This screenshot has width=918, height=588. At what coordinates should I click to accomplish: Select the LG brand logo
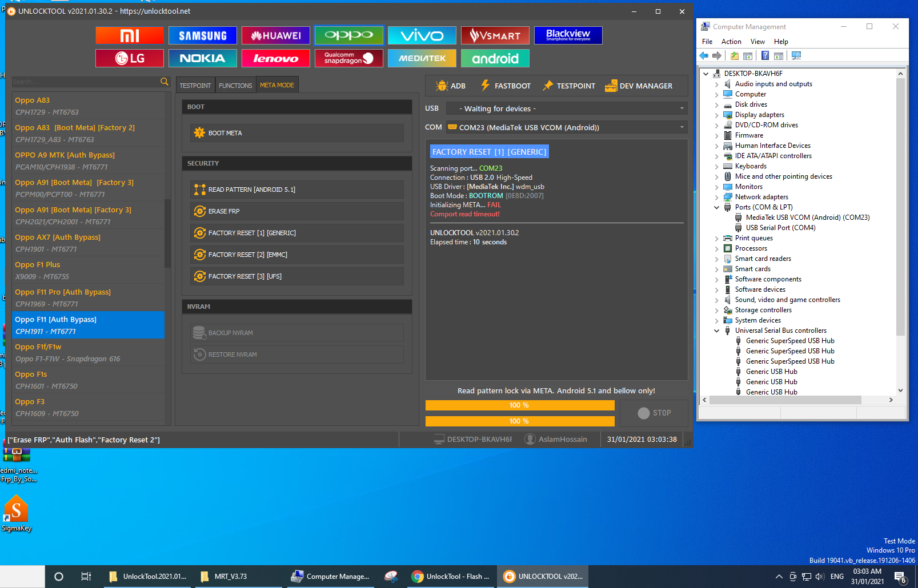tap(130, 58)
